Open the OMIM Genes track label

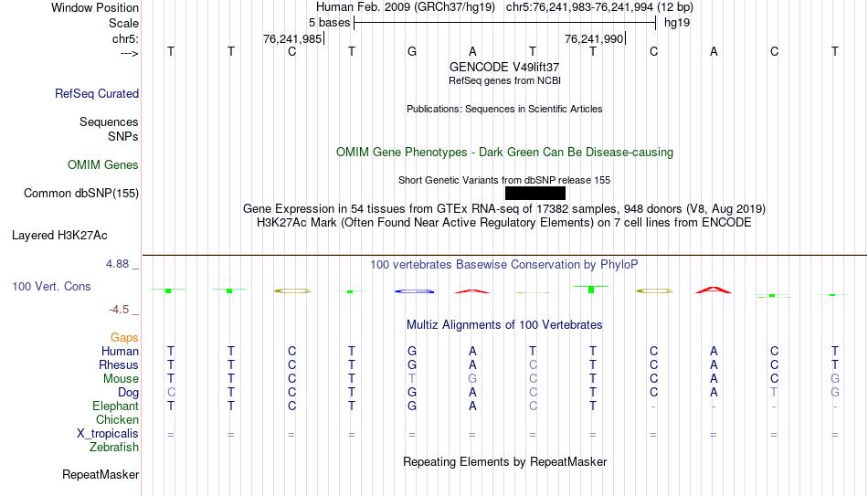[103, 165]
